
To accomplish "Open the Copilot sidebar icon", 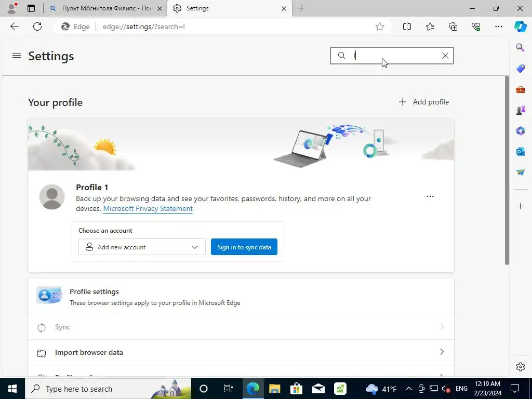I will 520,26.
